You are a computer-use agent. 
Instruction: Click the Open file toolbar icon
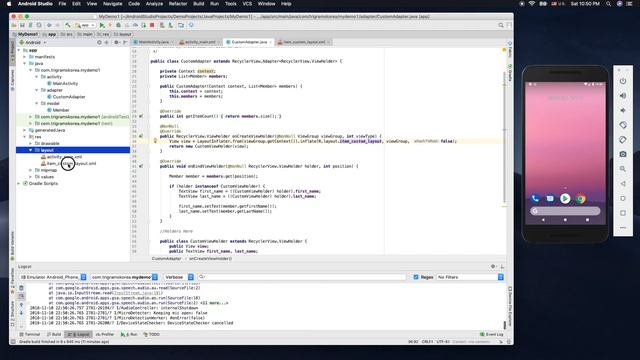(14, 25)
